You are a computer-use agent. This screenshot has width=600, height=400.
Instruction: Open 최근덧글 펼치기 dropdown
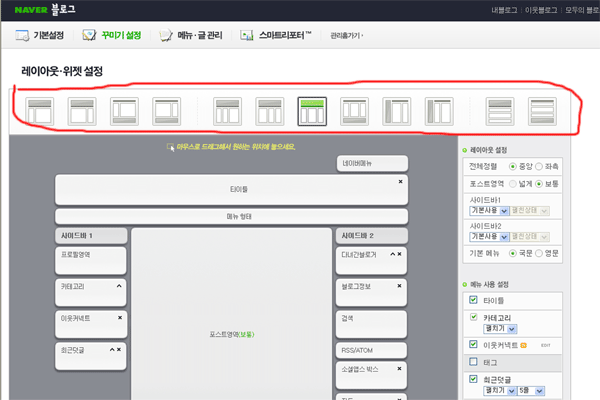(x=500, y=390)
